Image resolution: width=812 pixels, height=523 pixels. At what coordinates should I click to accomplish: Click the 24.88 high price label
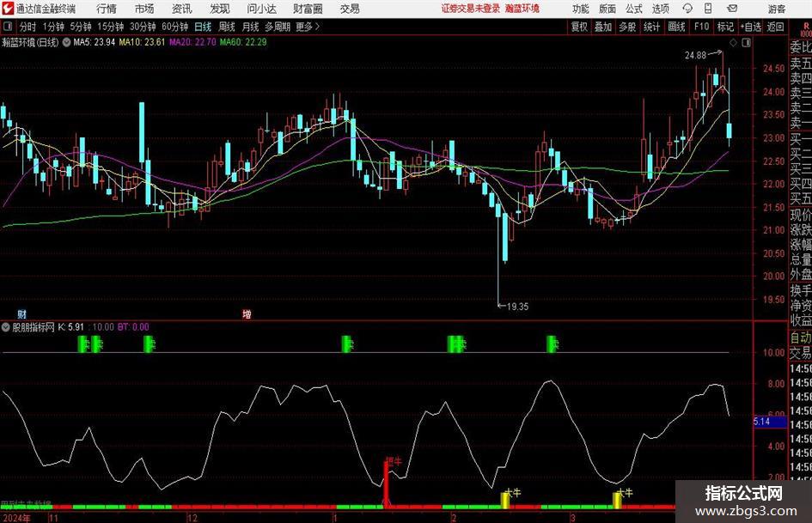(x=695, y=56)
